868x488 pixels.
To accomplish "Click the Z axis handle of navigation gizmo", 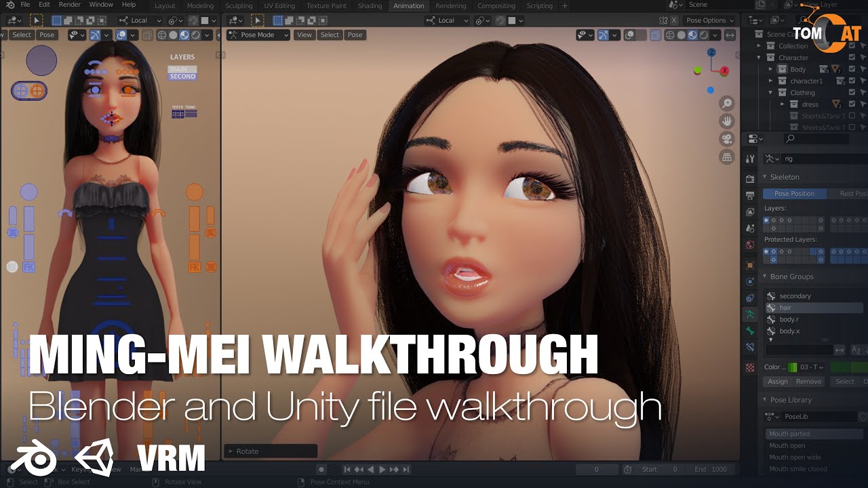I will pos(711,52).
